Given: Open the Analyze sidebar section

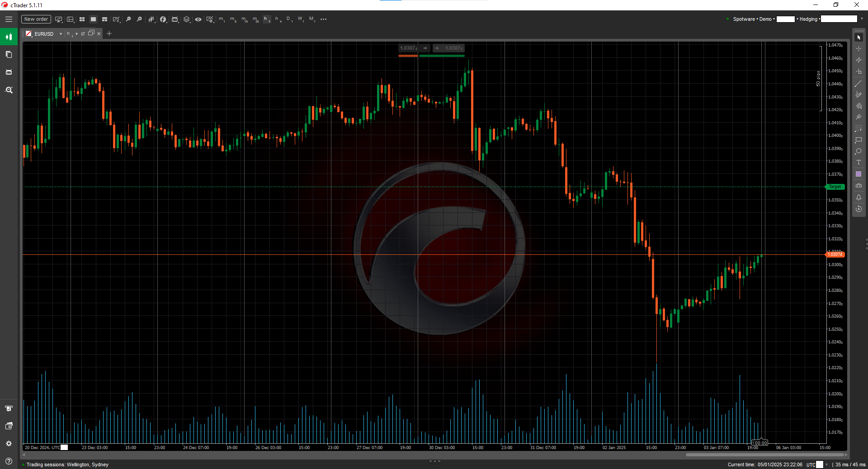Looking at the screenshot, I should point(9,90).
